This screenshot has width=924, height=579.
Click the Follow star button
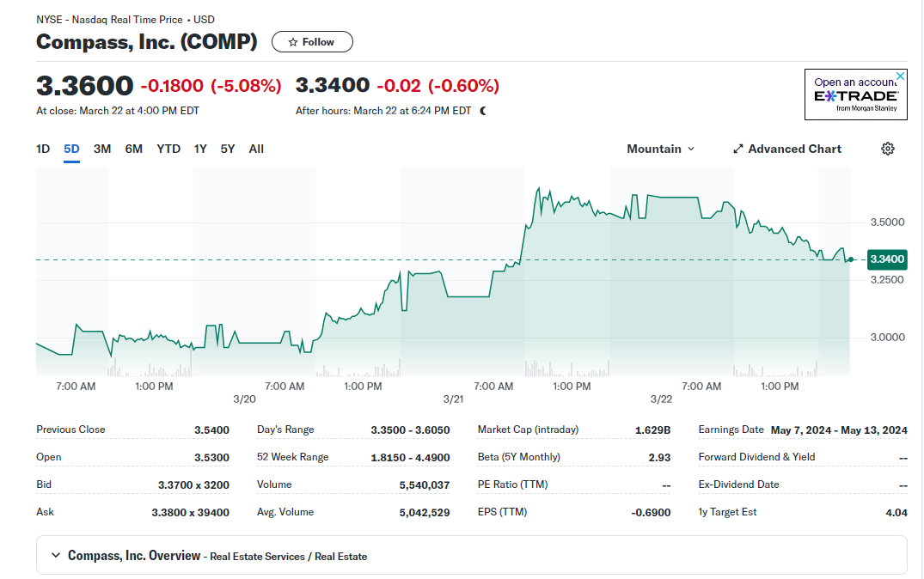tap(312, 42)
